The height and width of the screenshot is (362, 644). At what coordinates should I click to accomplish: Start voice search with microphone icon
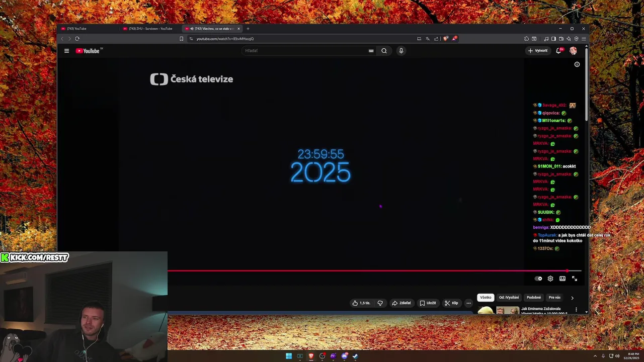tap(401, 51)
